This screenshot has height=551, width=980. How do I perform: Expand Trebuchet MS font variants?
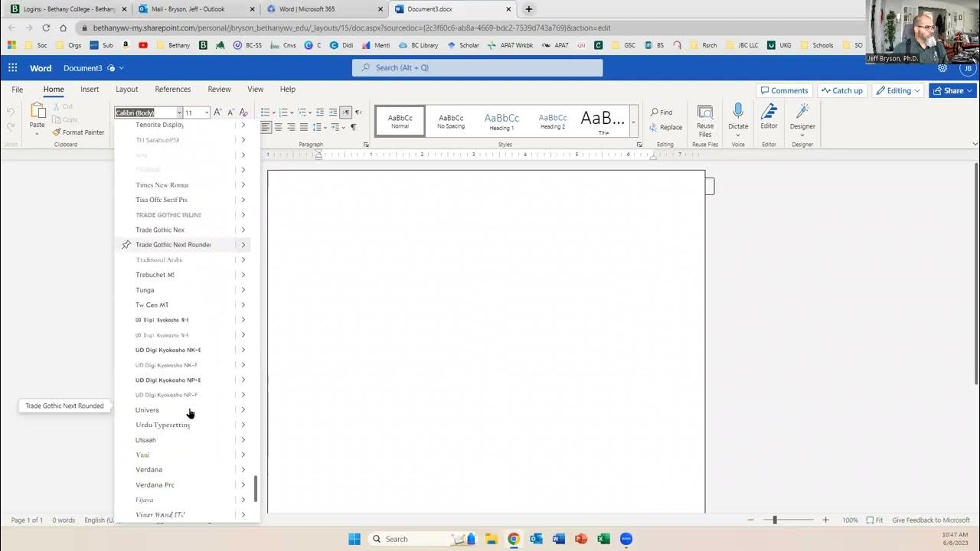click(243, 275)
